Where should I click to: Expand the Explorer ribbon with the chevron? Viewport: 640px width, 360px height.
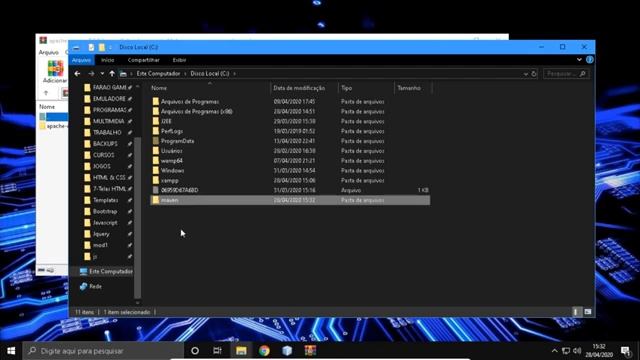579,60
